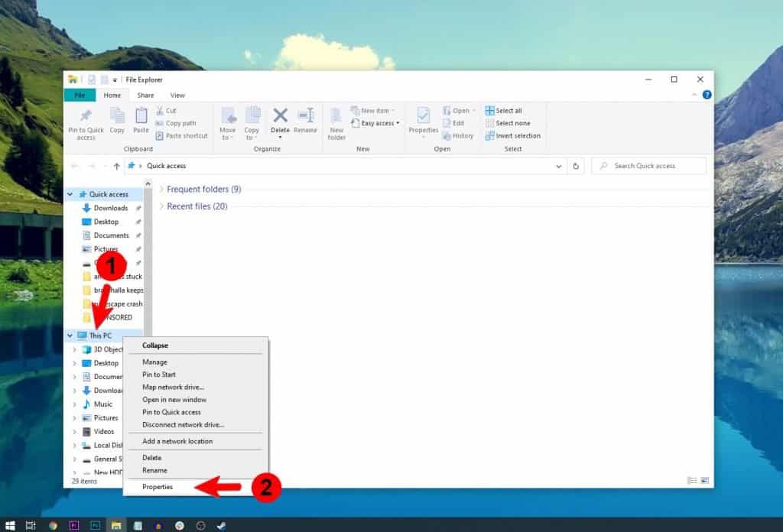This screenshot has height=532, width=783.
Task: Launch Steam from the taskbar
Action: click(x=221, y=525)
